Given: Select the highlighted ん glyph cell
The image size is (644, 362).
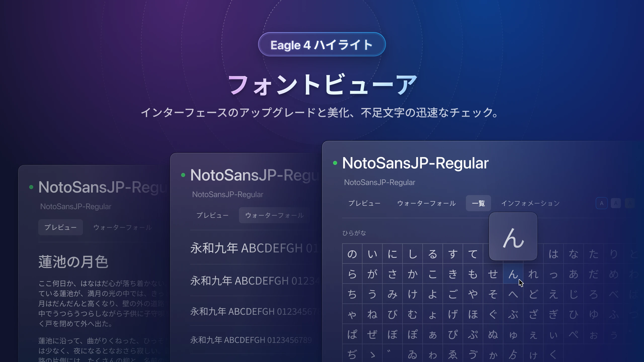Looking at the screenshot, I should (513, 274).
